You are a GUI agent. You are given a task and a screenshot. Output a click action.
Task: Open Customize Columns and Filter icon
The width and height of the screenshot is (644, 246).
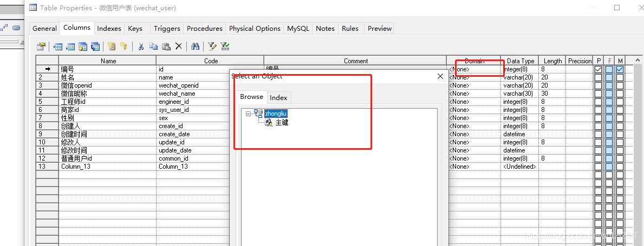pos(212,46)
